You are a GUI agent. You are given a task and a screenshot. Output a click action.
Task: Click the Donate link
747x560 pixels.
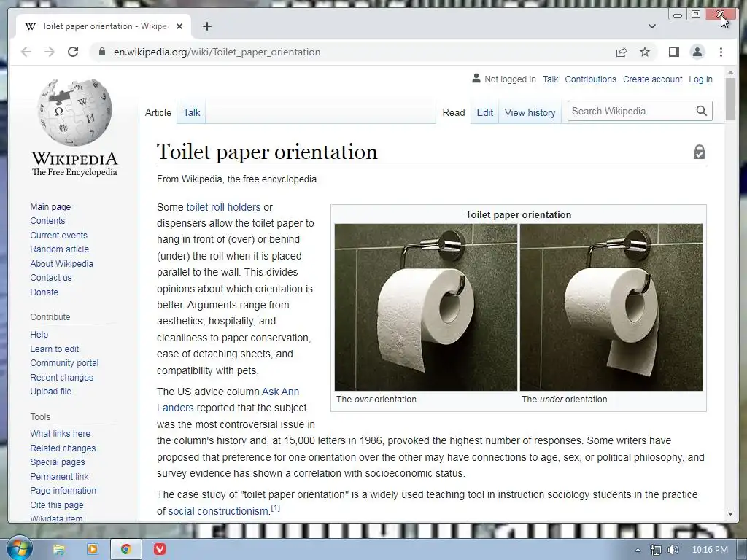(x=44, y=292)
